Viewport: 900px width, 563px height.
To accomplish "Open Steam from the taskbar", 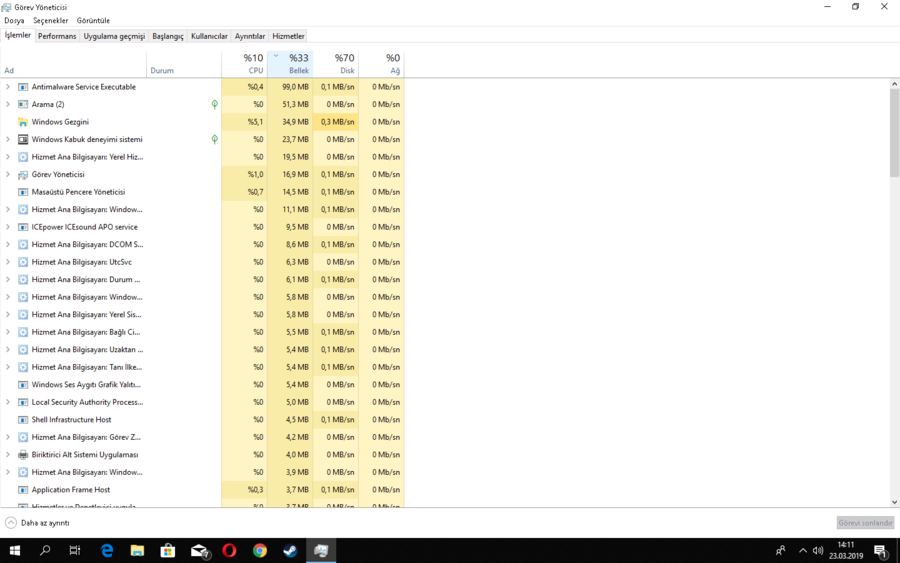I will point(290,551).
